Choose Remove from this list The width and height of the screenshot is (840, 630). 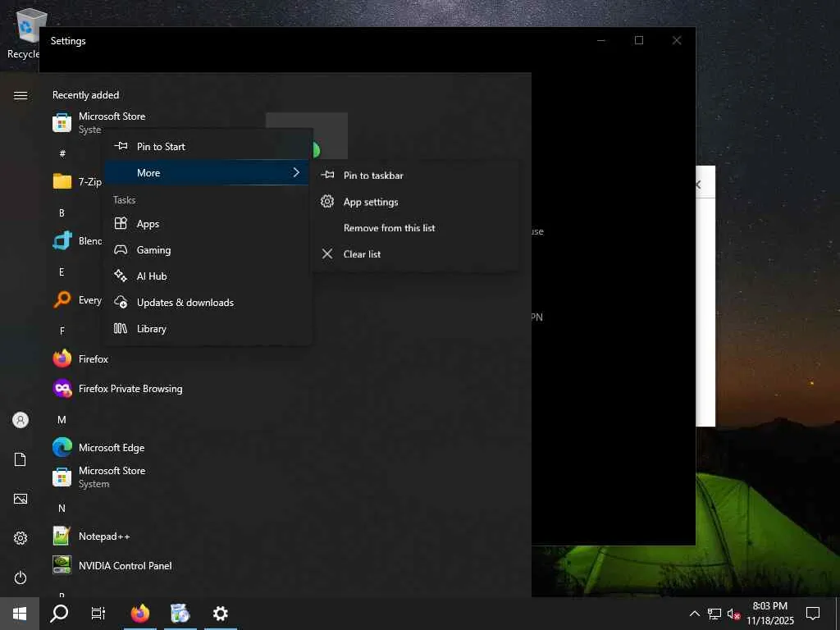point(414,228)
